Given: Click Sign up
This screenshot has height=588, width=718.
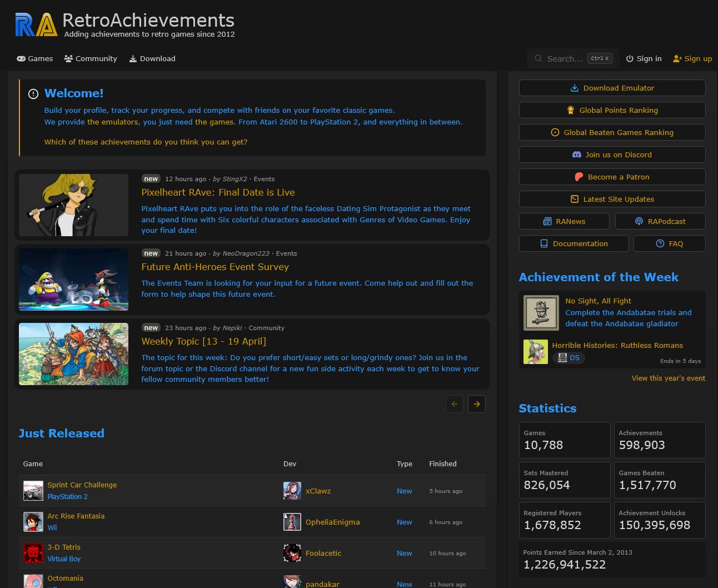Looking at the screenshot, I should [x=692, y=58].
